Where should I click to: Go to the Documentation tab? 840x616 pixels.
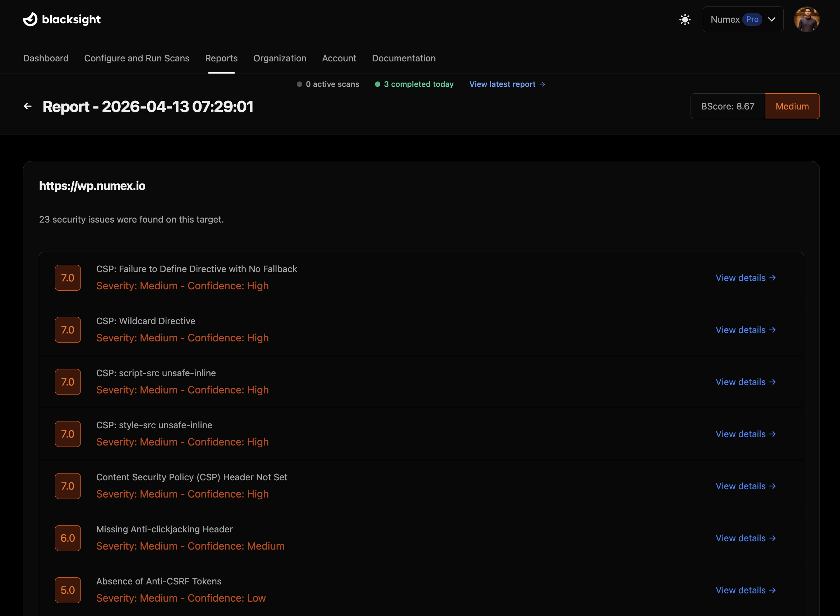403,58
